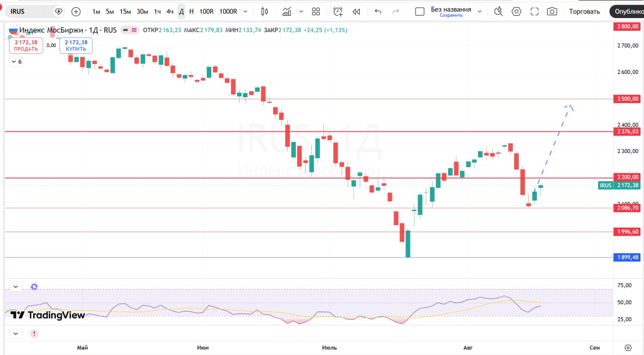Switch to the 15м timeframe

126,11
